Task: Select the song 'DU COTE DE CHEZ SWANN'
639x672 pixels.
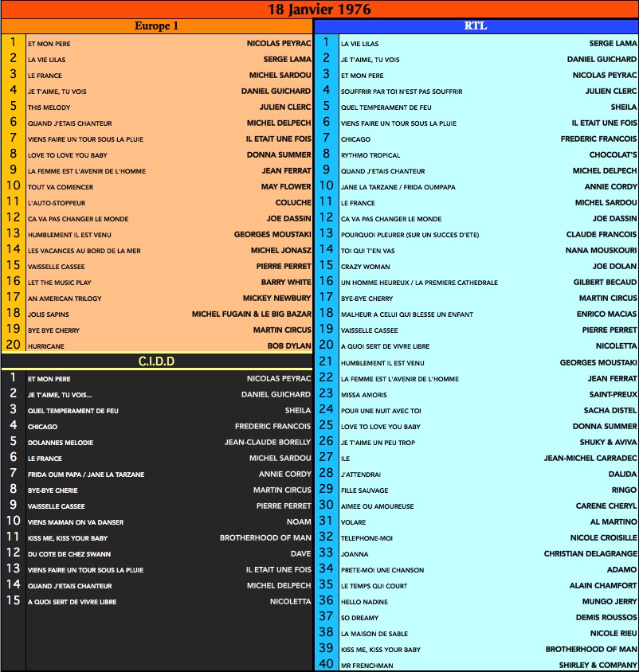Action: 69,554
